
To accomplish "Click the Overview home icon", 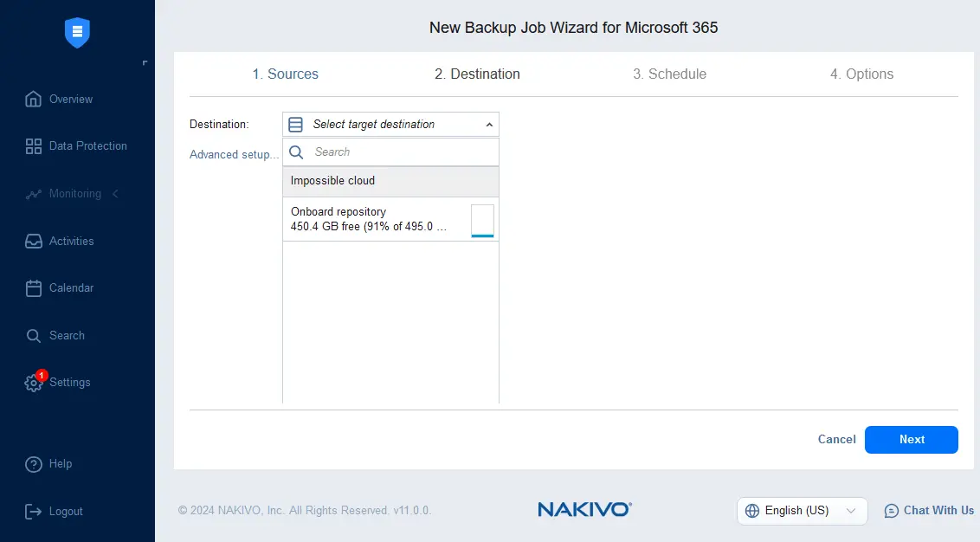I will click(33, 99).
